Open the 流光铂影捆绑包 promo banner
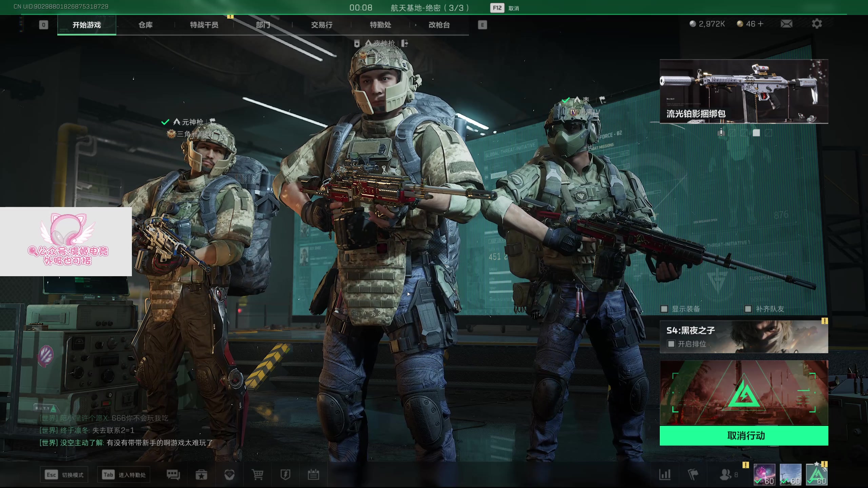The image size is (868, 488). coord(744,91)
